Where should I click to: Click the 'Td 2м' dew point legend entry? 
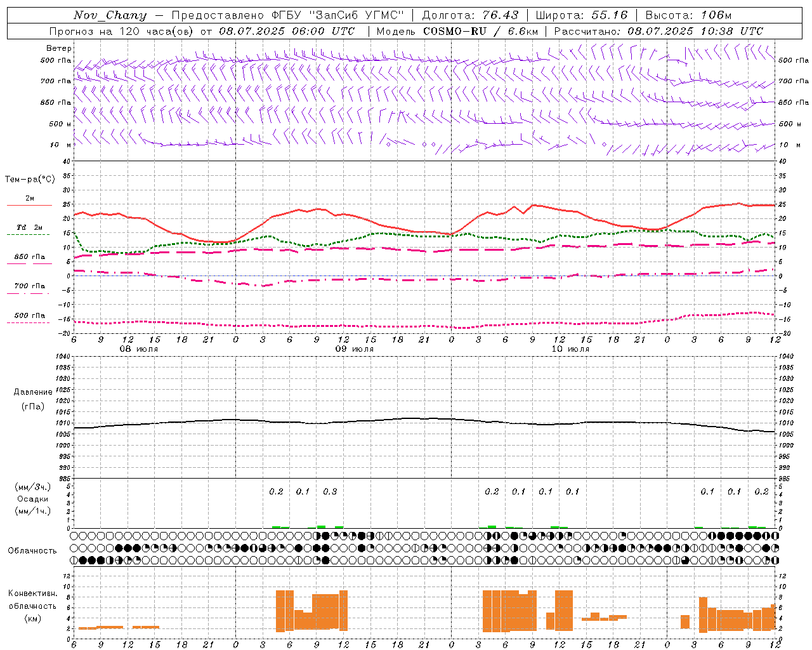30,227
